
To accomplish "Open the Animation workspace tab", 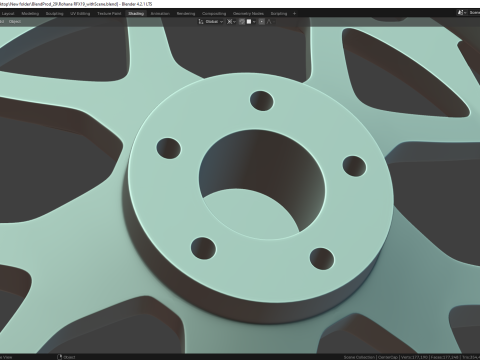I will click(x=160, y=14).
